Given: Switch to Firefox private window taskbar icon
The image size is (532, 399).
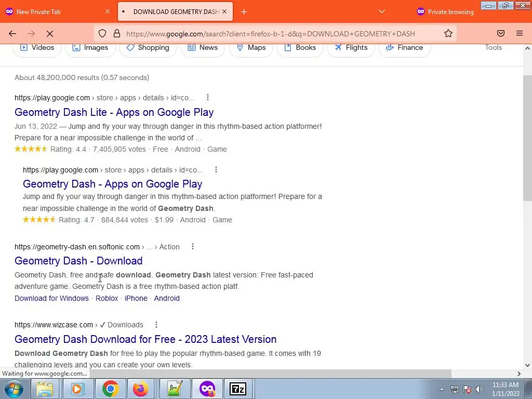Looking at the screenshot, I should coord(207,389).
